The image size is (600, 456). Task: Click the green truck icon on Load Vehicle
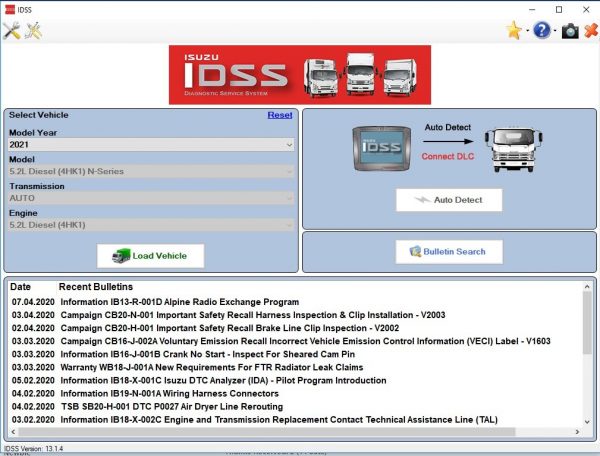(x=121, y=256)
